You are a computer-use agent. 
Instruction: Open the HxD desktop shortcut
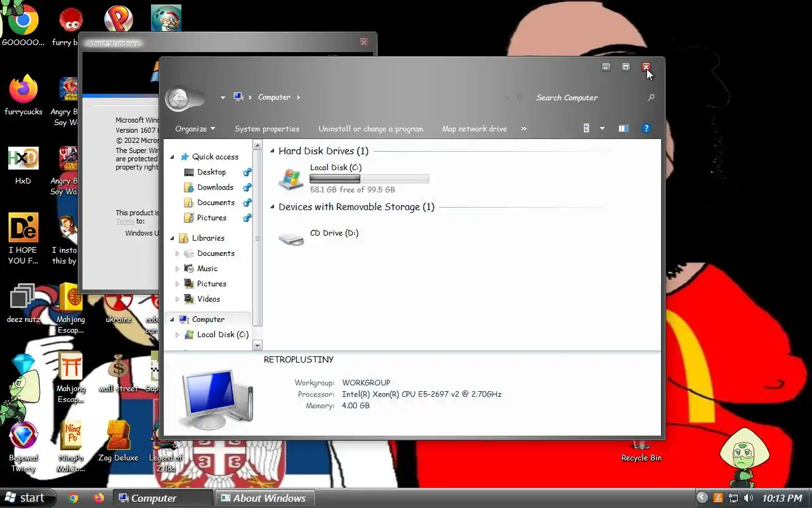pos(23,165)
